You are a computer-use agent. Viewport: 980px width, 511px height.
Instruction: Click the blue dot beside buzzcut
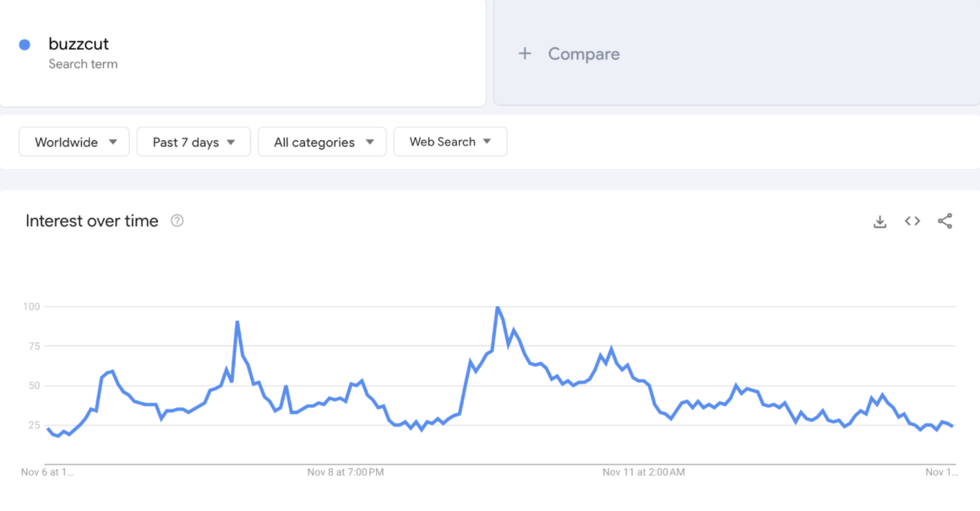tap(25, 45)
